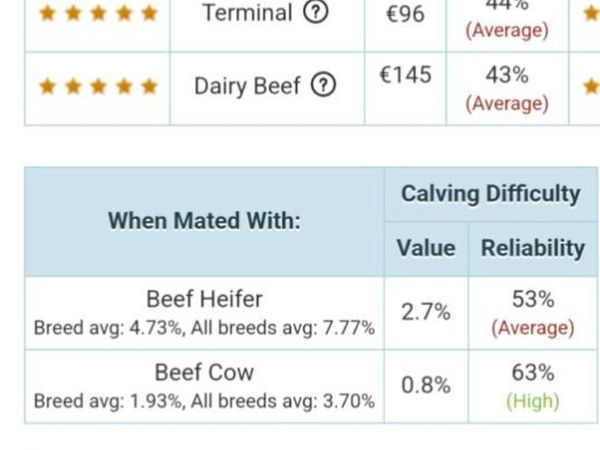Click the 63% (High) reliability cell
The image size is (600, 450).
click(533, 386)
